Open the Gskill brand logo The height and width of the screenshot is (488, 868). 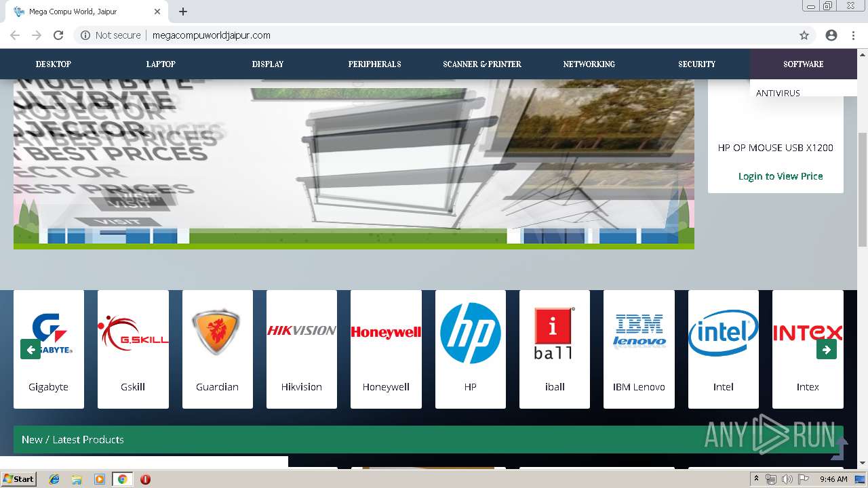(133, 333)
